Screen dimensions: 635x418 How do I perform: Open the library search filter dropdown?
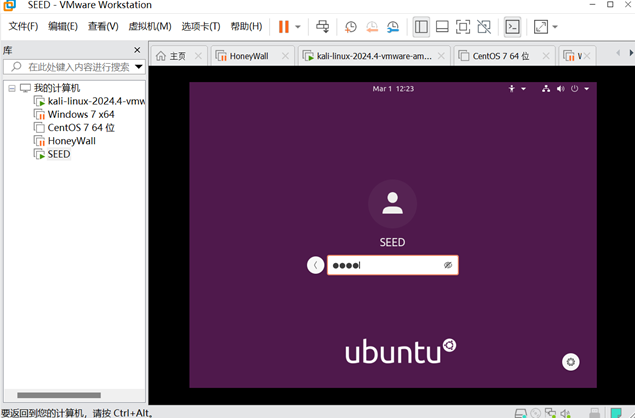(x=139, y=67)
